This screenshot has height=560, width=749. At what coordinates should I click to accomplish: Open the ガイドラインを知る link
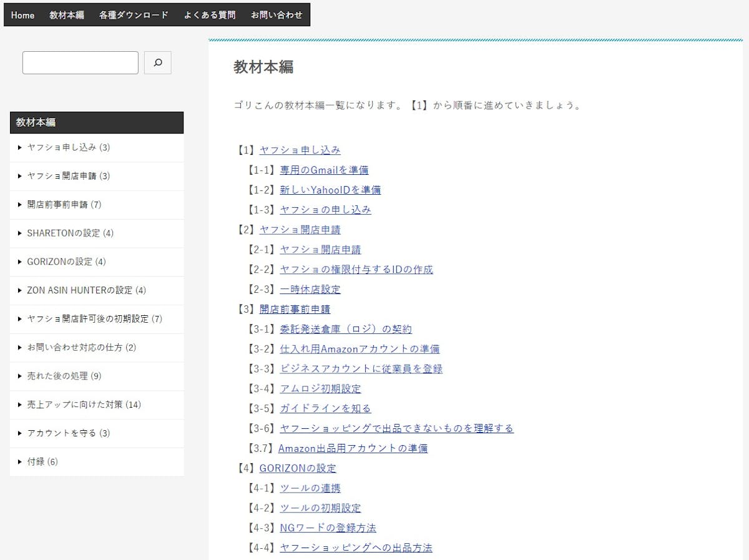tap(325, 408)
